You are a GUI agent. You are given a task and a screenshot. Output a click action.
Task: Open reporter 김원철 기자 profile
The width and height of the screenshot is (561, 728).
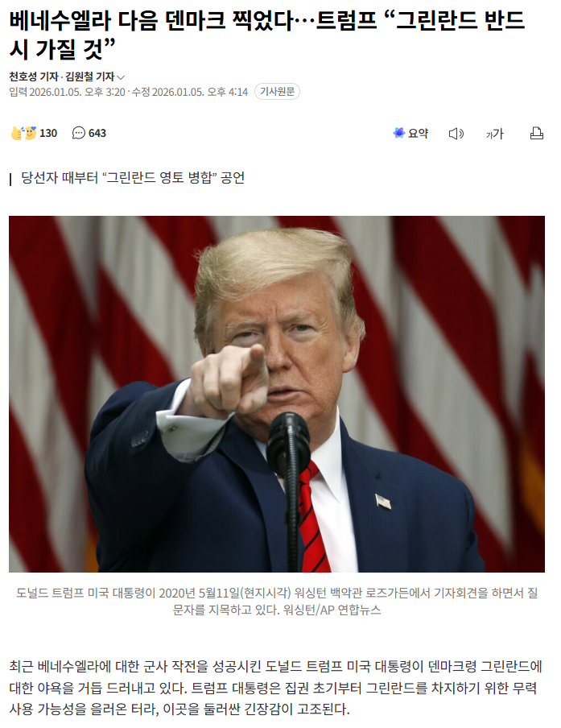[89, 77]
